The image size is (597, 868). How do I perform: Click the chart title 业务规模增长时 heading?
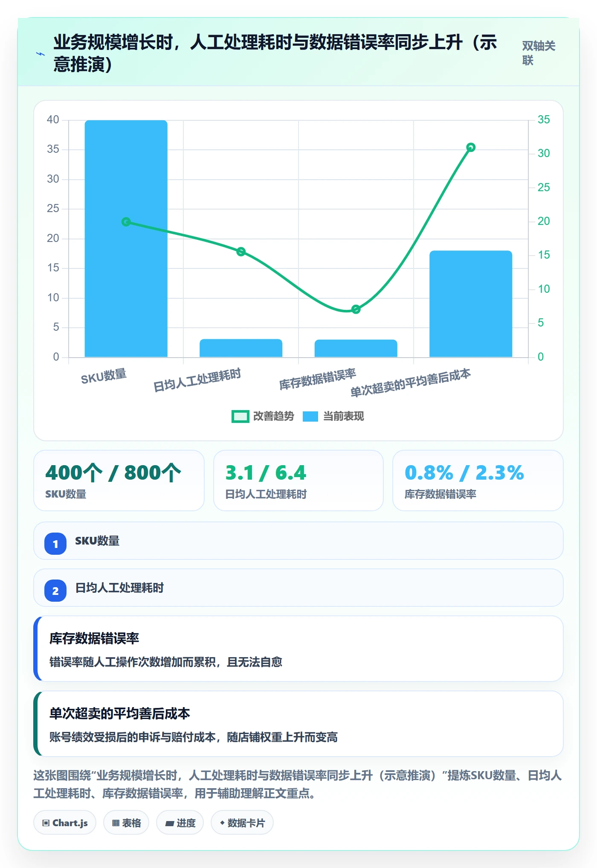click(x=275, y=53)
